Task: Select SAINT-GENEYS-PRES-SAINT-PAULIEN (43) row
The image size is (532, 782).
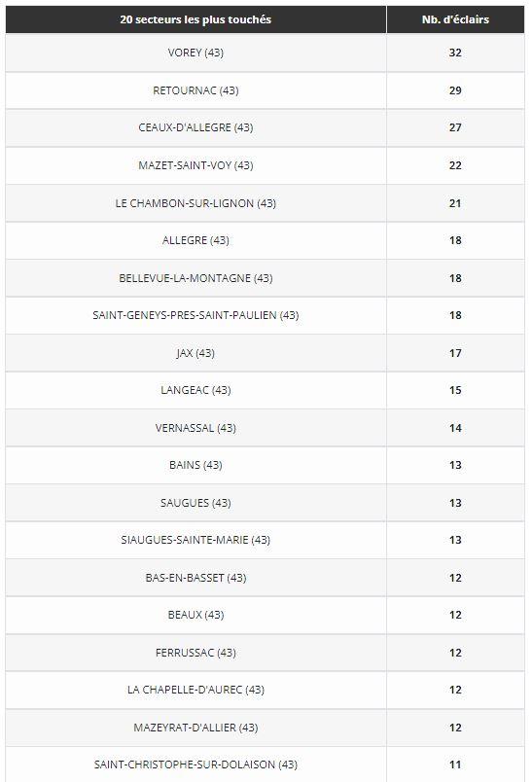Action: pyautogui.click(x=265, y=315)
